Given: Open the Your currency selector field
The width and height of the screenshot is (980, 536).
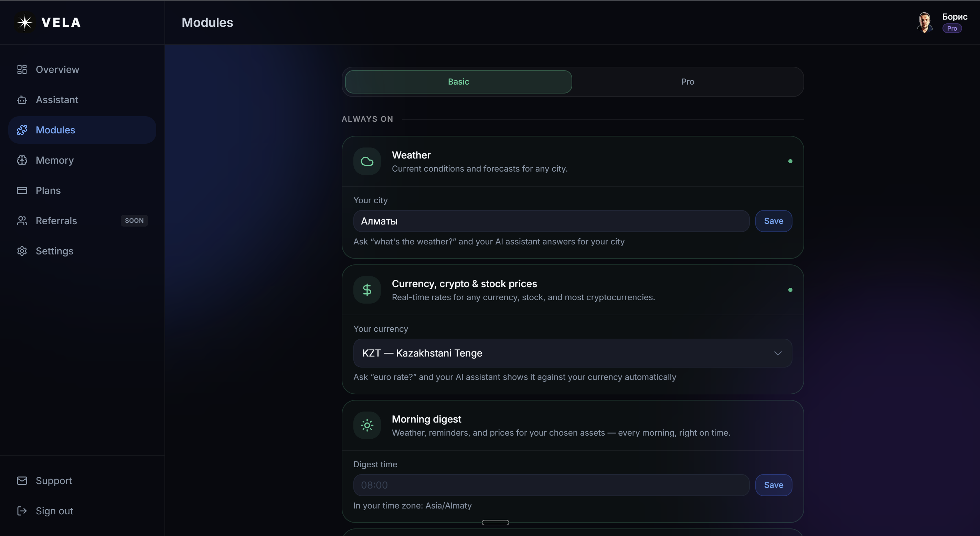Looking at the screenshot, I should click(x=573, y=353).
